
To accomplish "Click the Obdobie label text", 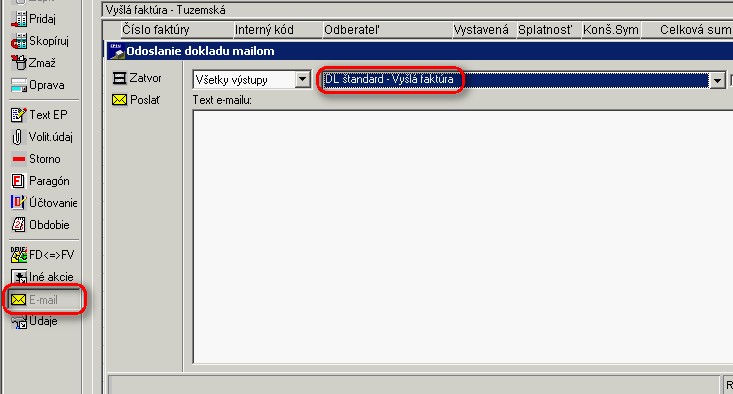I will point(49,225).
